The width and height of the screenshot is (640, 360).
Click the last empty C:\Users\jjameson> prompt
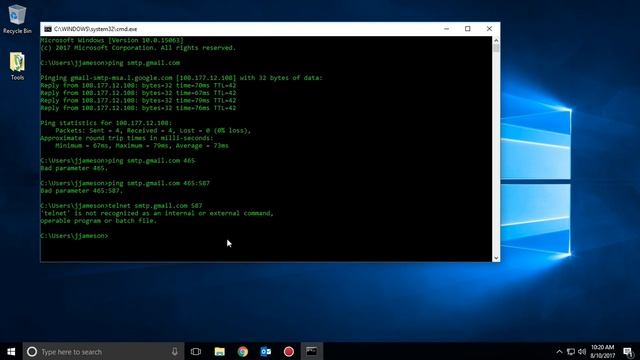coord(74,236)
